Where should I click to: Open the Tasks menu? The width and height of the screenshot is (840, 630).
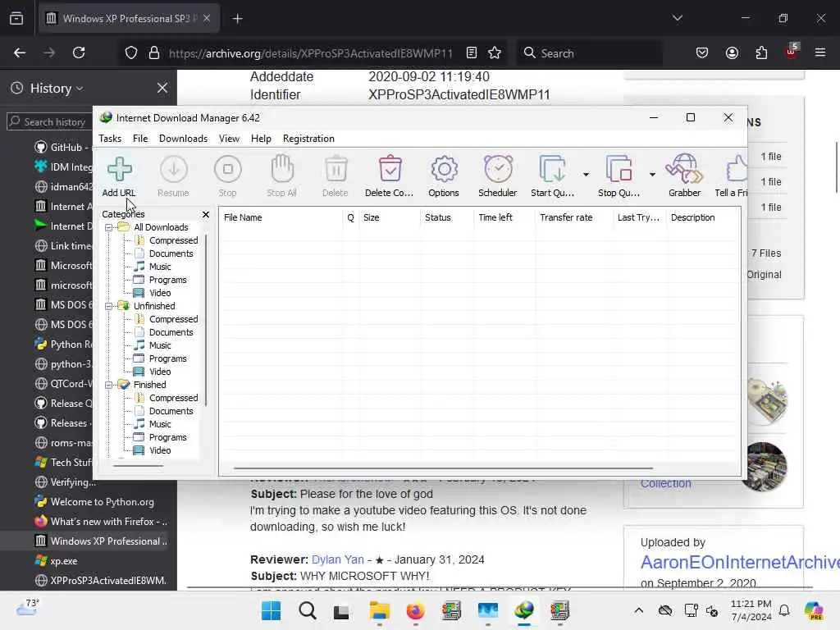tap(110, 139)
